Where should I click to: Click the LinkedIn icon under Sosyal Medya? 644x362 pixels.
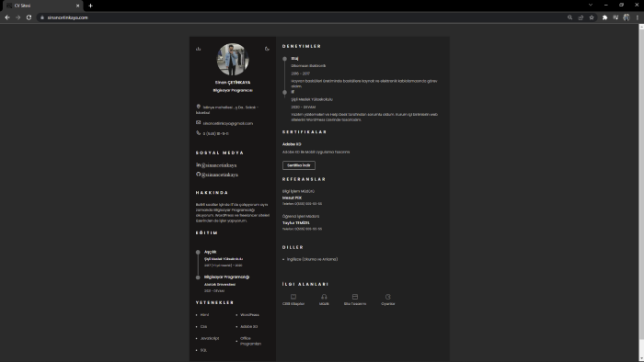click(x=199, y=164)
